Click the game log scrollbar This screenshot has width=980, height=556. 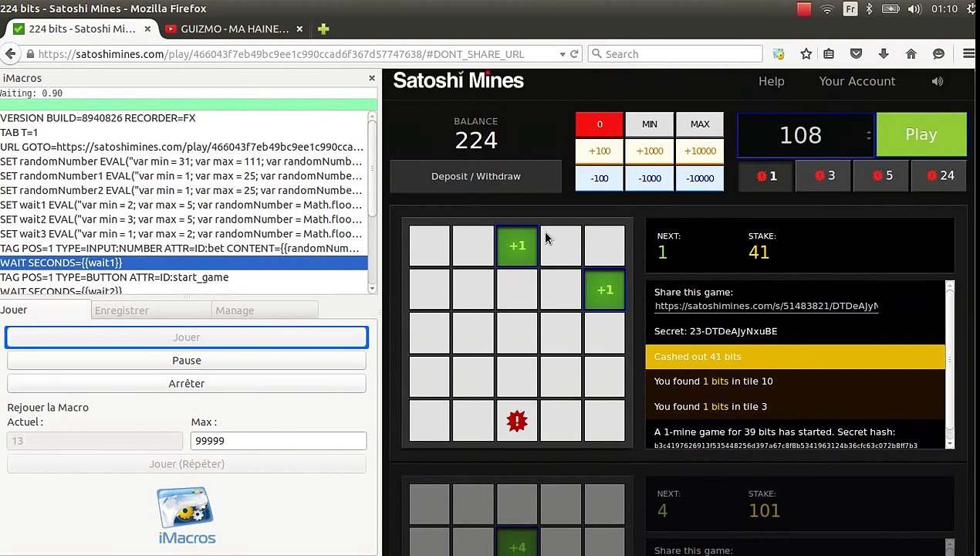(950, 364)
